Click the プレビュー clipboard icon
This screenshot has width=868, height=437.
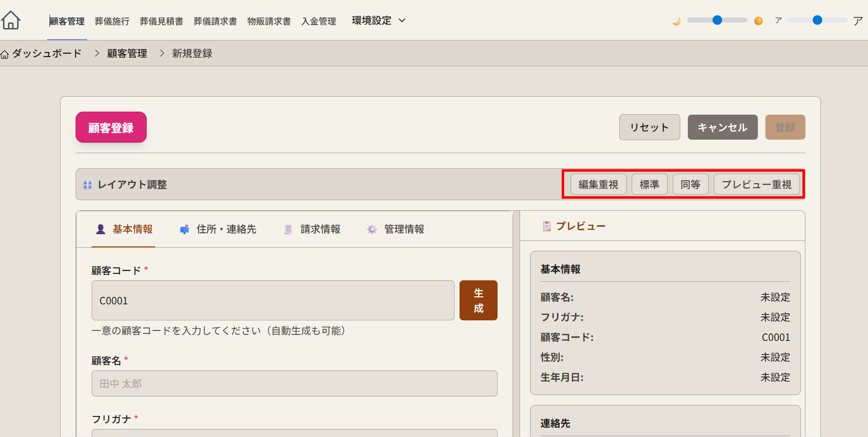coord(547,226)
